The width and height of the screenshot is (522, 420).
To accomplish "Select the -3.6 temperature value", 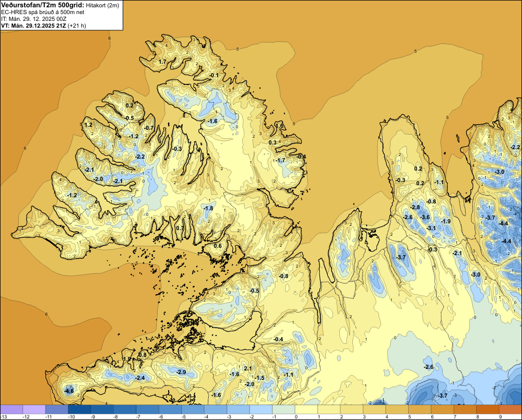I will [x=425, y=218].
